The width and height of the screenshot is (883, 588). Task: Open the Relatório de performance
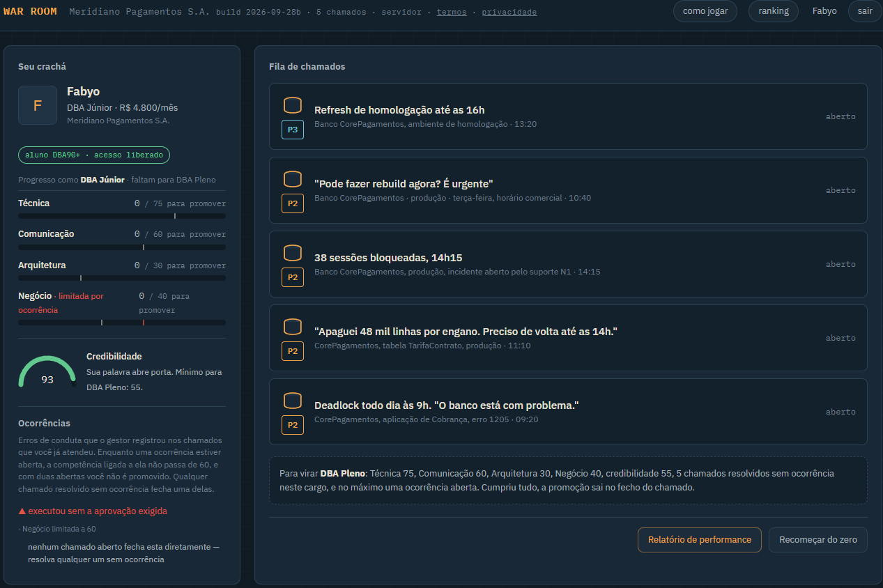coord(700,540)
